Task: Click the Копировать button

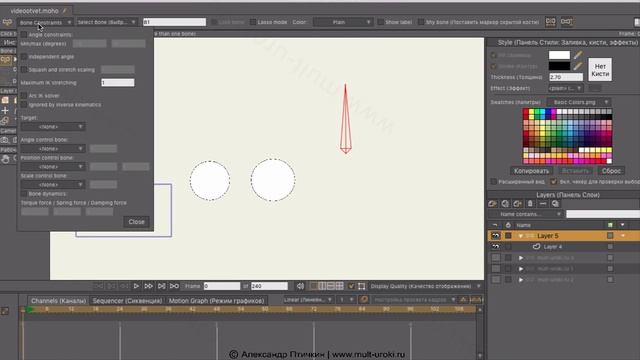Action: [531, 171]
